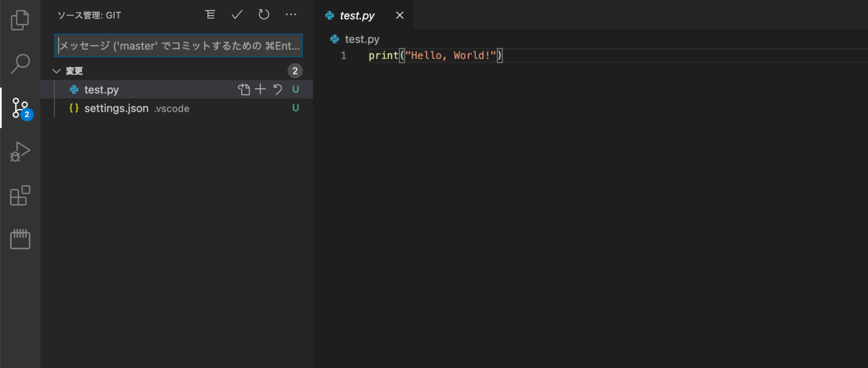
Task: Select test.py in the changes list
Action: click(176, 89)
